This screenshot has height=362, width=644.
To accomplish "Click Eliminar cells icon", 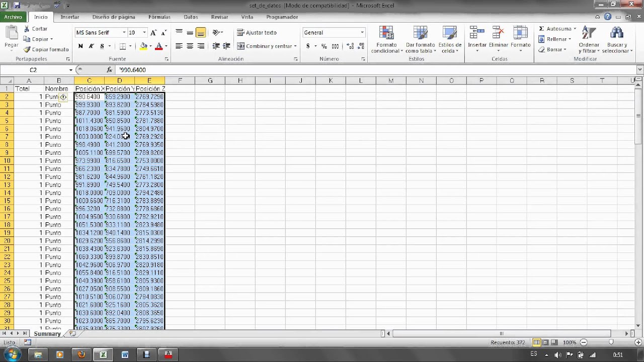I will click(x=499, y=33).
